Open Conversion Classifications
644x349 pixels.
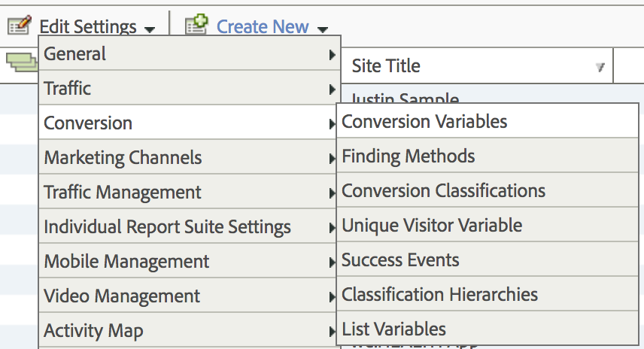pyautogui.click(x=443, y=191)
